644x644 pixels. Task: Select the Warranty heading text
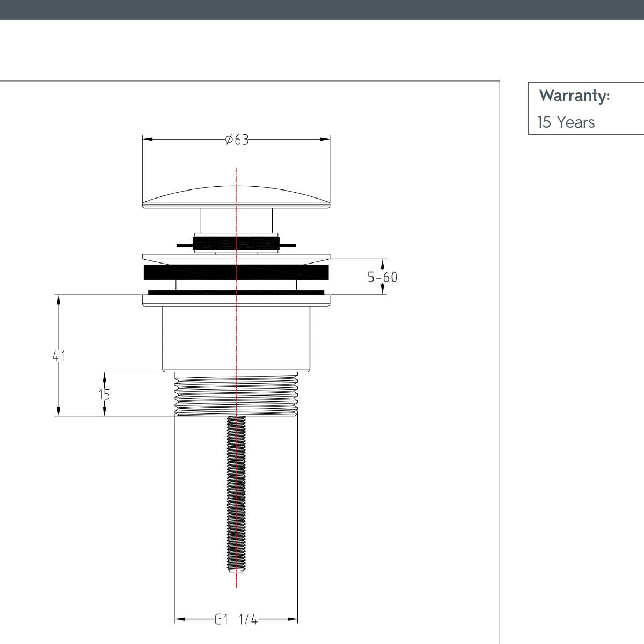pos(574,96)
